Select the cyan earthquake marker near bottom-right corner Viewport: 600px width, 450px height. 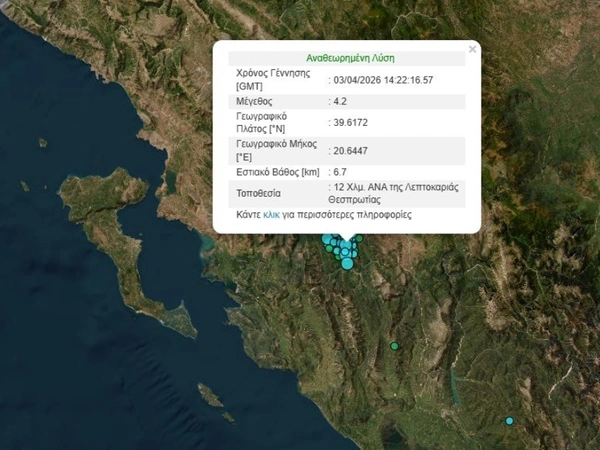click(509, 421)
